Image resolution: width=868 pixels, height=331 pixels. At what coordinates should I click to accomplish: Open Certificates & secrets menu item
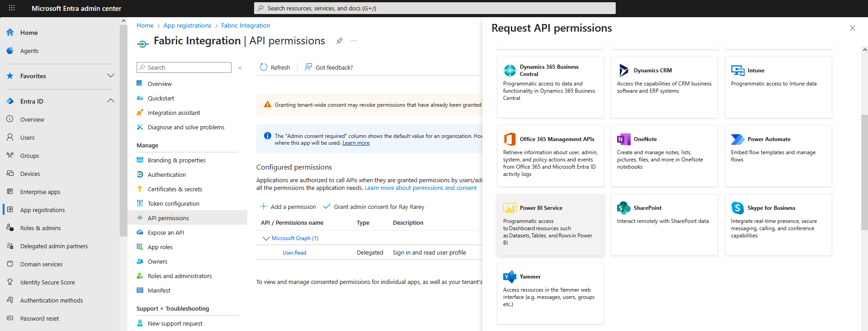click(x=175, y=189)
